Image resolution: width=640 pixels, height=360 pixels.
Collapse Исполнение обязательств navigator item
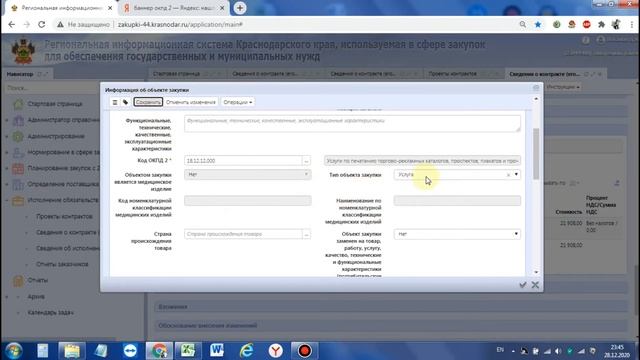(7, 200)
